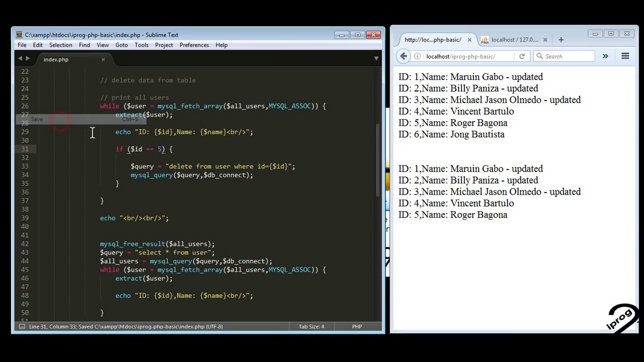Image resolution: width=644 pixels, height=362 pixels.
Task: Click the while loop on line 45
Action: 213,270
